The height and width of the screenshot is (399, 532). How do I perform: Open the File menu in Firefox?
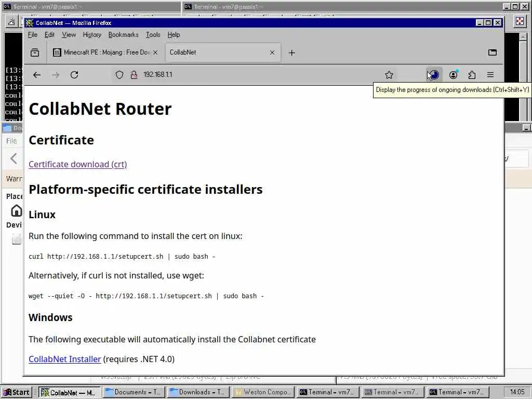(x=33, y=35)
